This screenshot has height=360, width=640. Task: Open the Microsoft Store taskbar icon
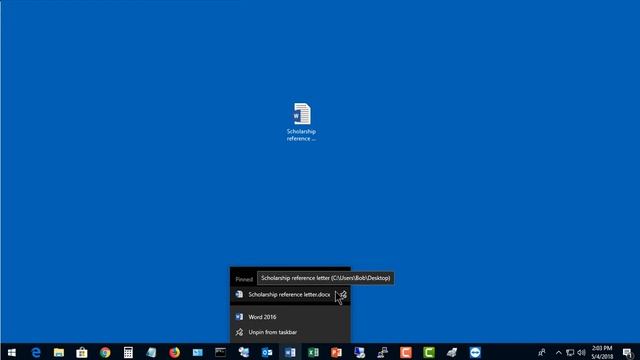click(82, 352)
